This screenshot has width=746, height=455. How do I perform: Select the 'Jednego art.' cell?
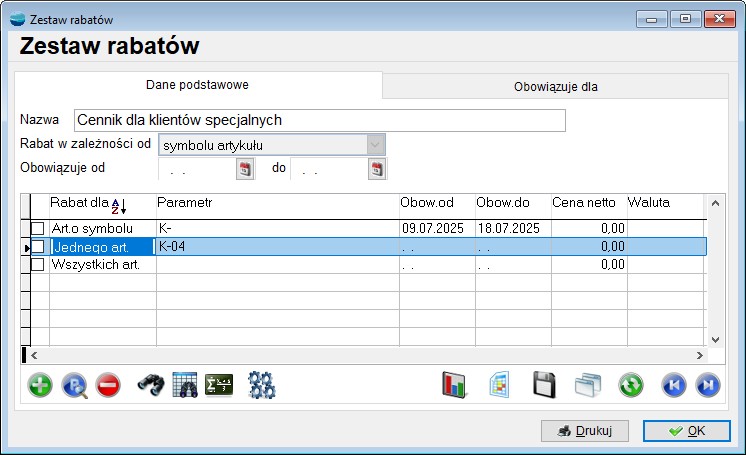(x=103, y=247)
